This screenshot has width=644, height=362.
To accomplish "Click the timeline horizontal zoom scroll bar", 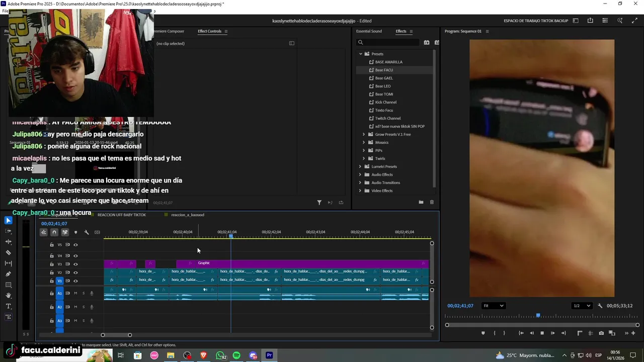I will point(116,335).
